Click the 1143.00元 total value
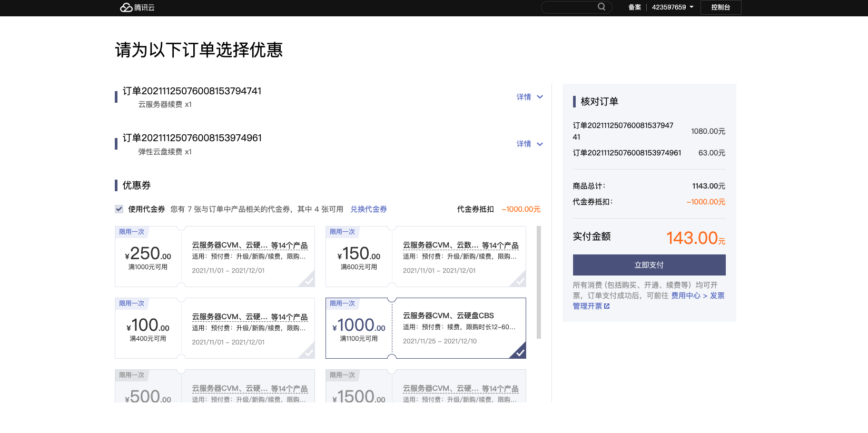Screen dimensions: 868x433 pos(708,186)
